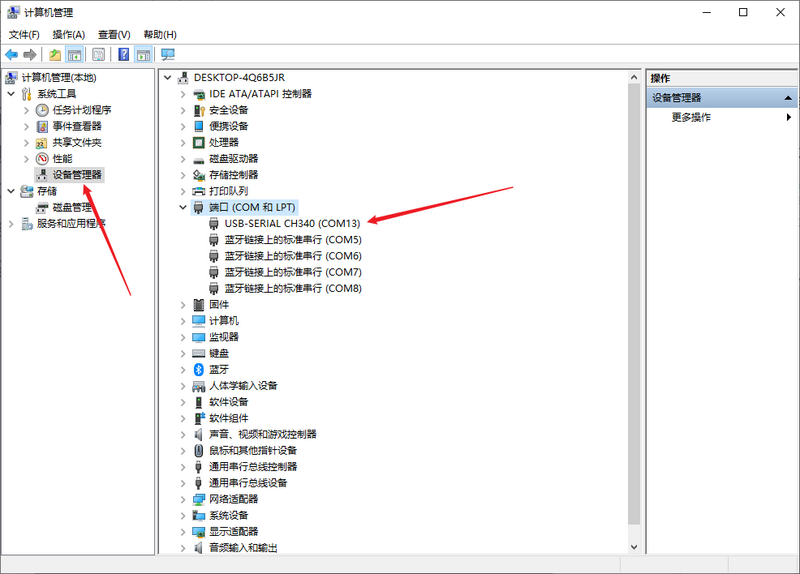Select 蓝牙链接上的标准串行 (COM5)
The width and height of the screenshot is (800, 574).
(293, 240)
